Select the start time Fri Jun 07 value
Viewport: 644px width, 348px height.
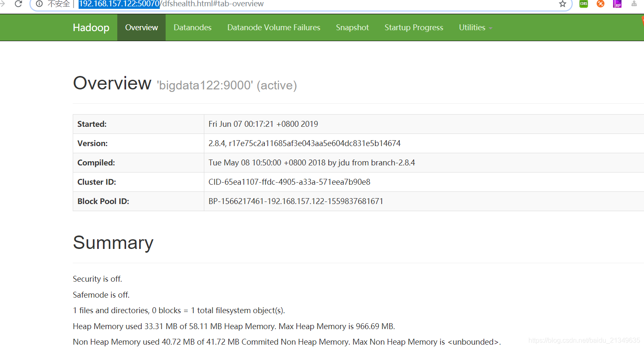click(263, 124)
